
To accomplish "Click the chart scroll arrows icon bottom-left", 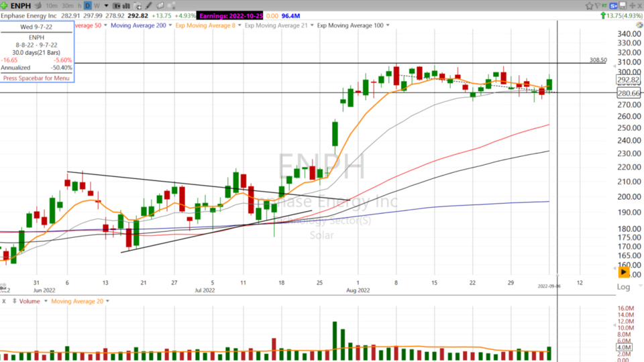I will (x=3, y=286).
